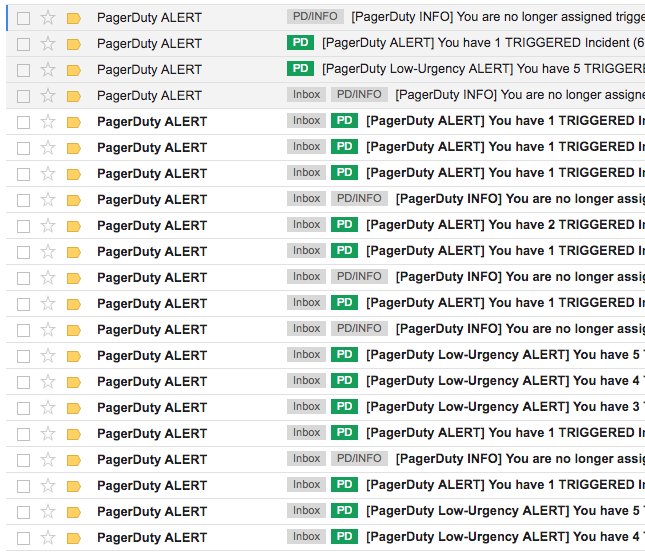Screen dimensions: 645x554
Task: Toggle importance marker on 'You have 2 TRIGGERED' email
Action: 74,226
